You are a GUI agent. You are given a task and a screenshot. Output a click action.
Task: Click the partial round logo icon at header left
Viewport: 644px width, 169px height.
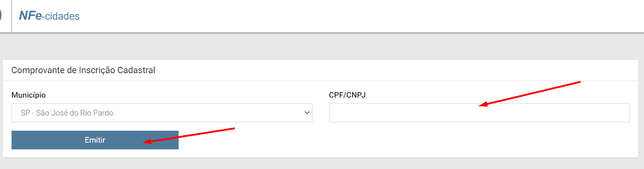click(1, 15)
